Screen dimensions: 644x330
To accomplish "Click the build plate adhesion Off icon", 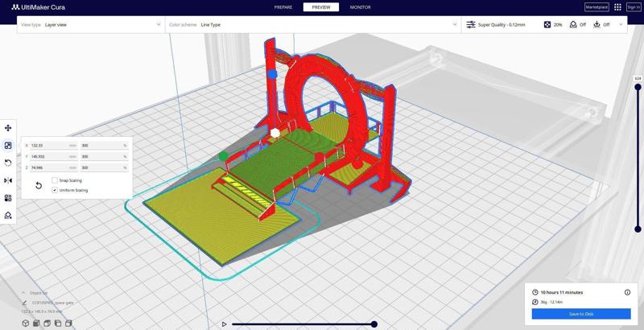I will 597,25.
